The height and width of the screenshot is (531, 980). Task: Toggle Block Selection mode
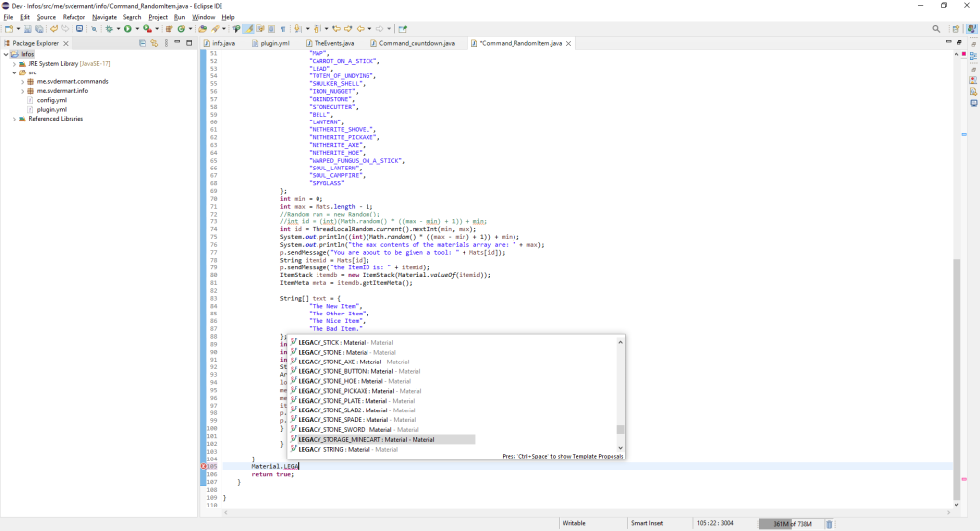tap(271, 29)
